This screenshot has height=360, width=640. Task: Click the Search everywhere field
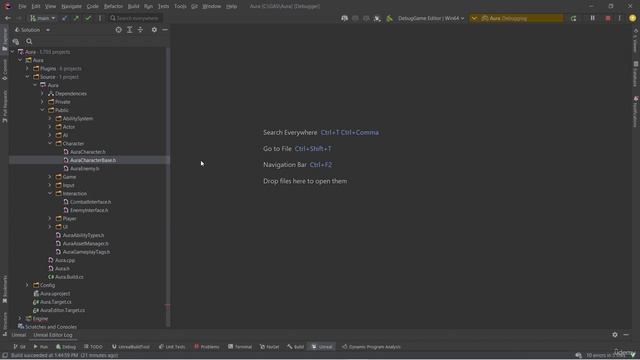coord(136,18)
